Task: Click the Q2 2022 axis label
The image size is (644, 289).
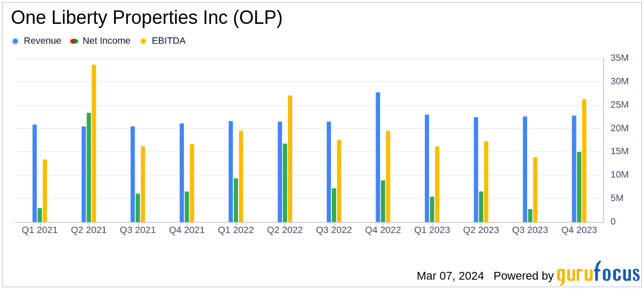Action: pyautogui.click(x=285, y=230)
